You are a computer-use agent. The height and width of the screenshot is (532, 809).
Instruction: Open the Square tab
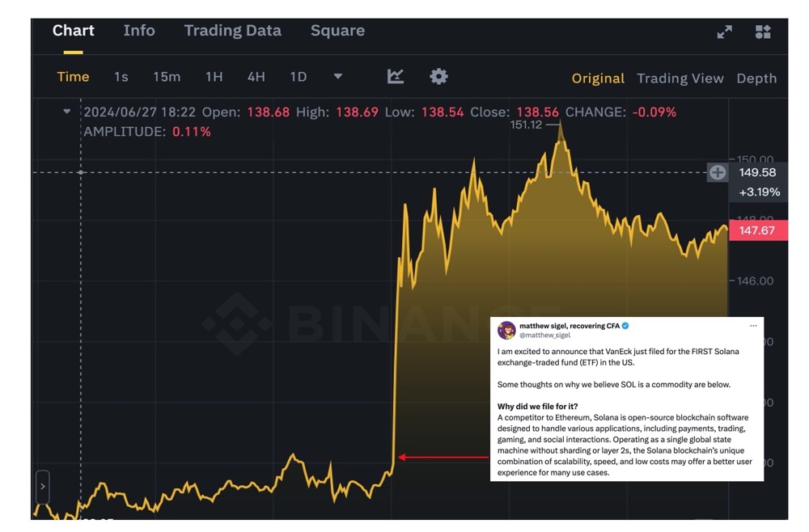coord(337,31)
